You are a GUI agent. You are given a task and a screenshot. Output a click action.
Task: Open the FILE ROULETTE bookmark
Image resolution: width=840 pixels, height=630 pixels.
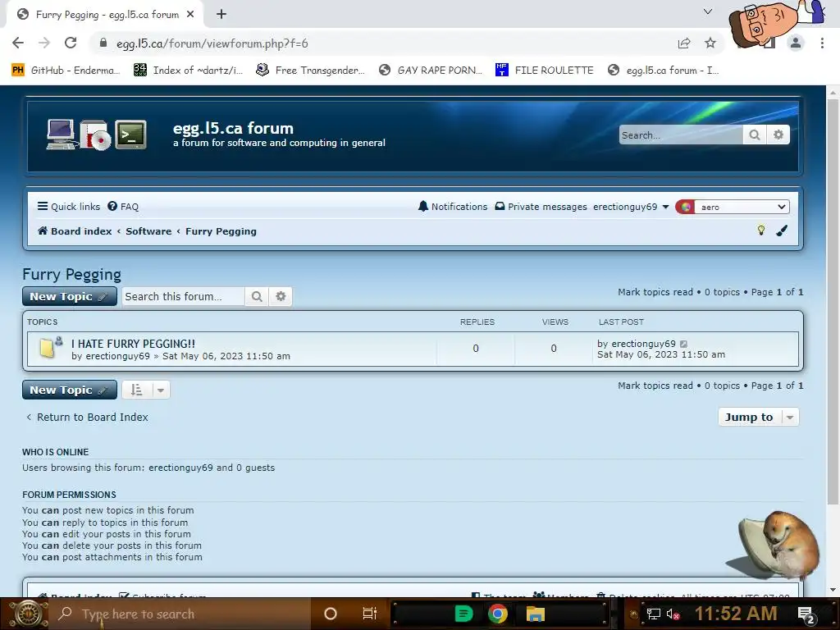[545, 71]
